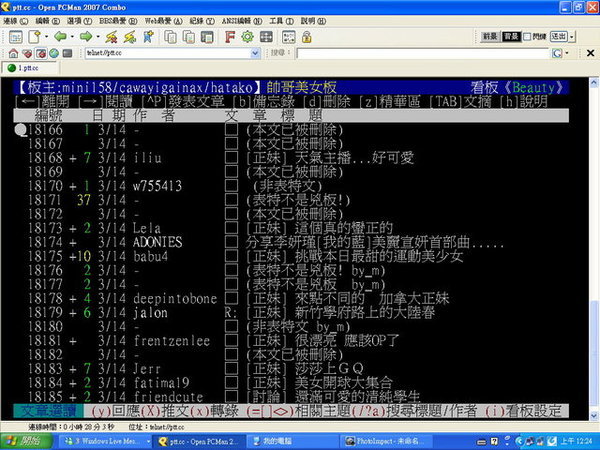
Task: Pick the 前景 foreground color swatch
Action: click(x=490, y=37)
